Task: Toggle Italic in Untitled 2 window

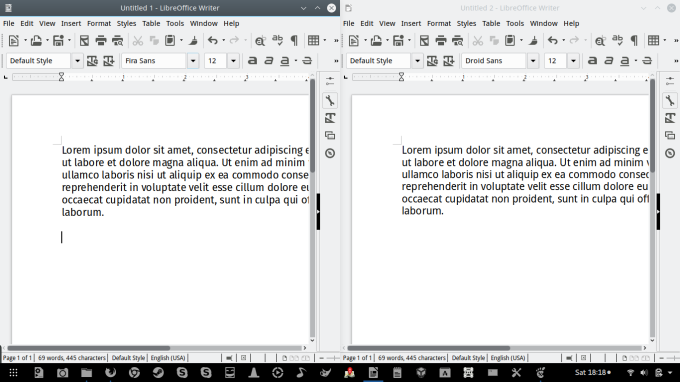Action: tap(609, 61)
